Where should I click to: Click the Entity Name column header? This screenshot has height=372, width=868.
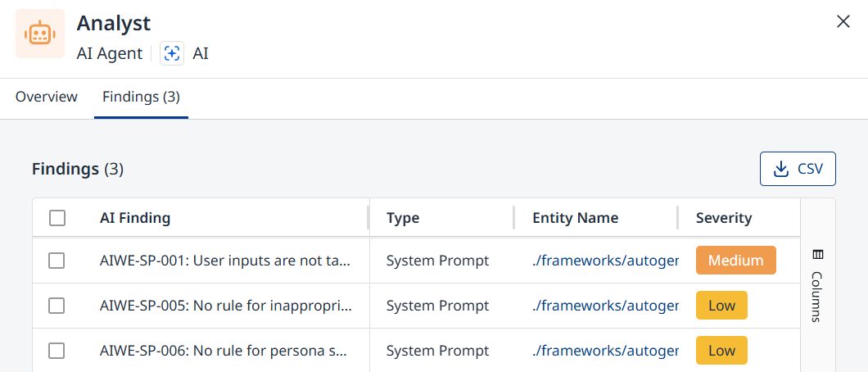[575, 218]
